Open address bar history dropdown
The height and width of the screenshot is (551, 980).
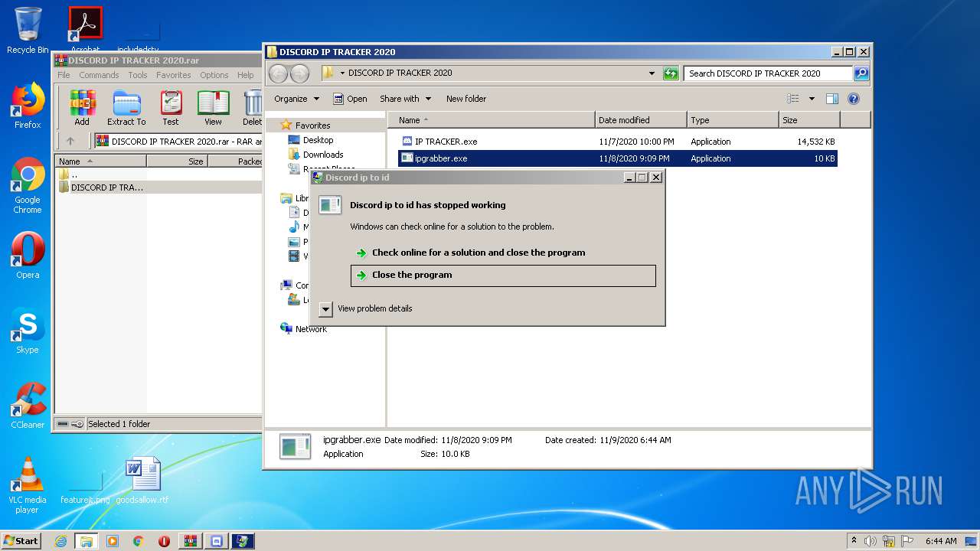click(652, 73)
